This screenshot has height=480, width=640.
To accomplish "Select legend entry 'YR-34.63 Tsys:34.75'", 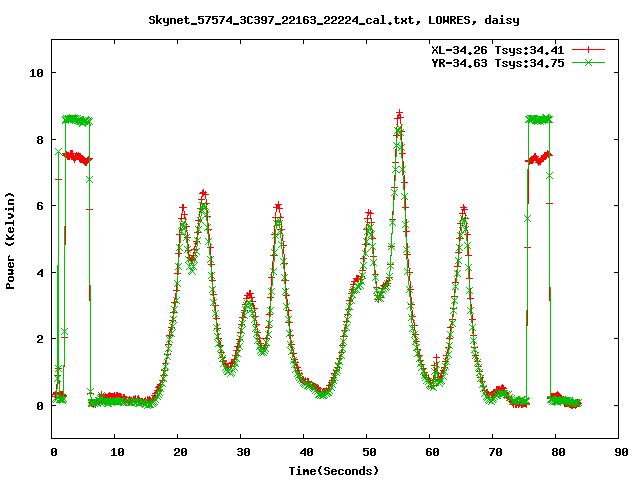I will [x=498, y=63].
